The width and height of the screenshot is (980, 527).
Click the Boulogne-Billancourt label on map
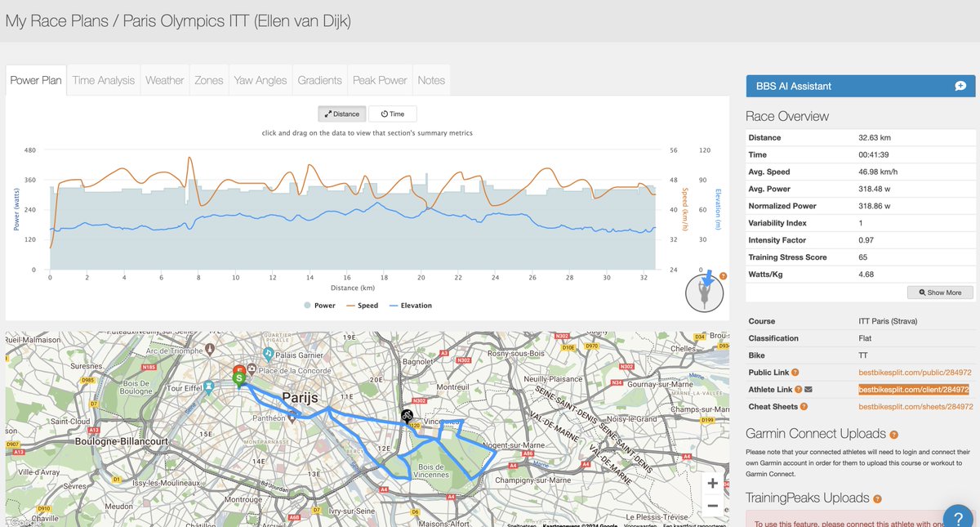121,441
